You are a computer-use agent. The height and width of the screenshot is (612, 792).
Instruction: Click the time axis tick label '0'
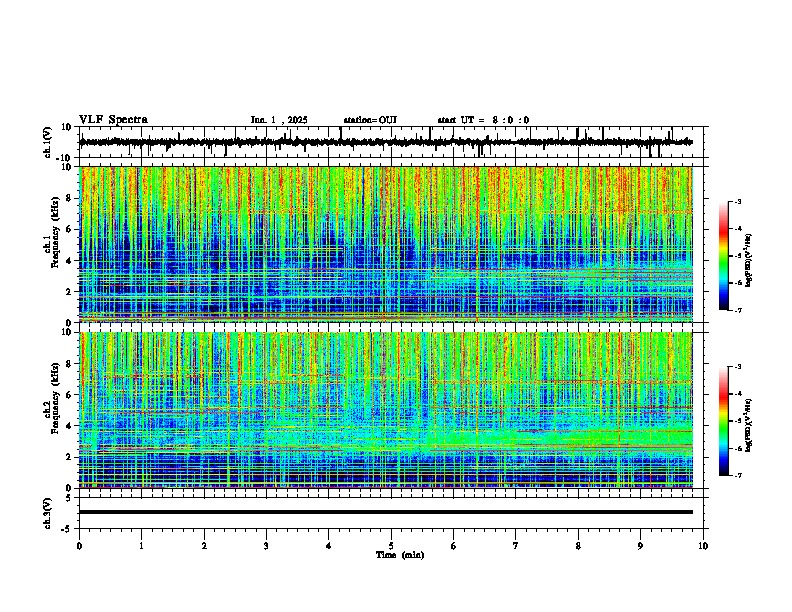point(79,546)
